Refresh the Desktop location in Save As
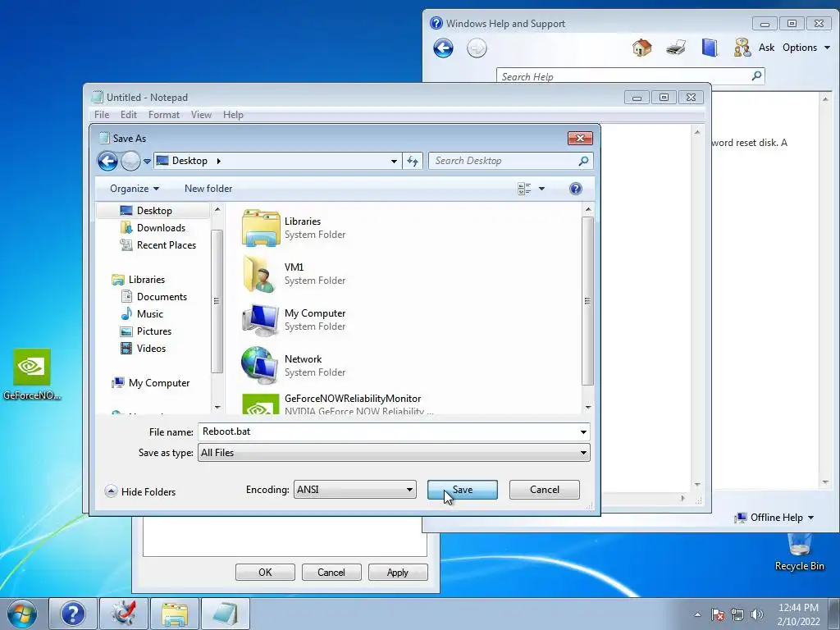The image size is (840, 630). [x=412, y=161]
